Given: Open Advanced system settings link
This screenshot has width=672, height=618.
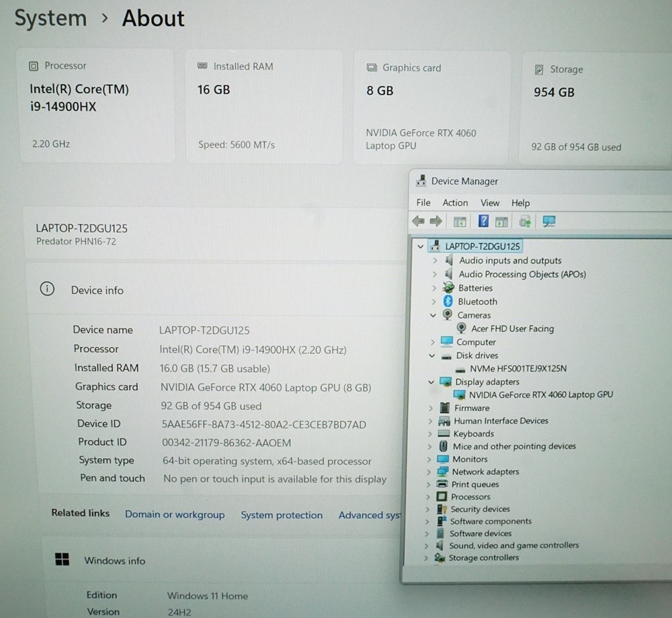Looking at the screenshot, I should click(x=370, y=515).
